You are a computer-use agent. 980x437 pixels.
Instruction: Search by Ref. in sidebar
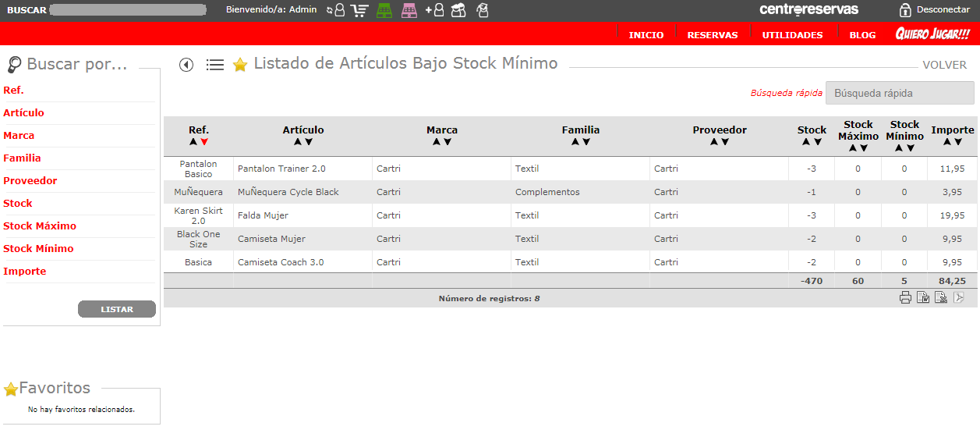tap(13, 91)
